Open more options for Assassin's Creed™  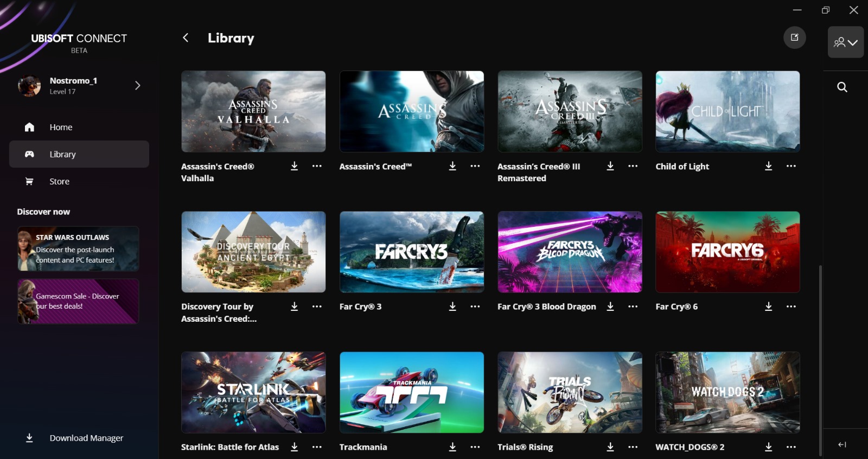[x=475, y=166]
